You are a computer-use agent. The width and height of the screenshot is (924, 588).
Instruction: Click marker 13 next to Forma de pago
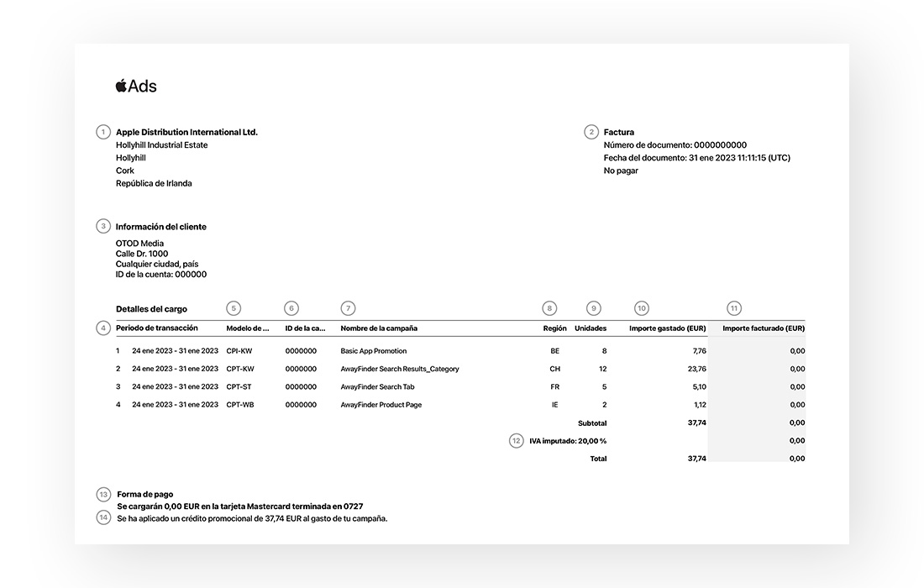[103, 494]
